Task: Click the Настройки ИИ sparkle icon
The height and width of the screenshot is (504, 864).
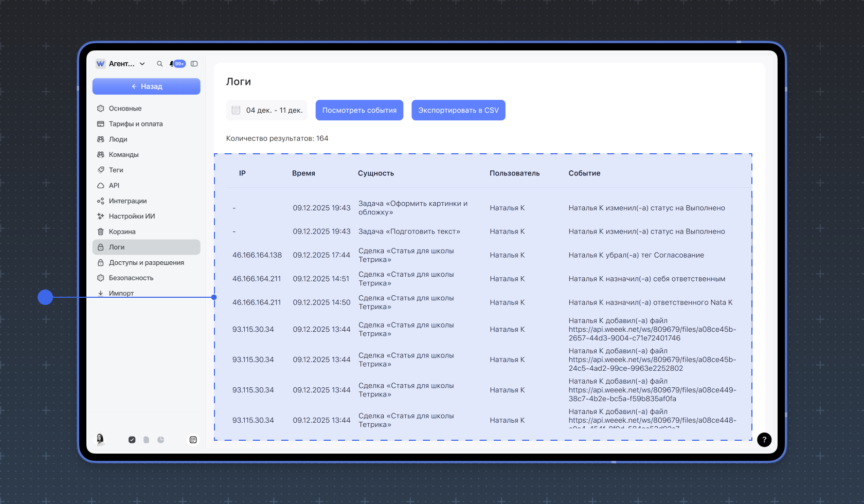Action: click(x=101, y=217)
